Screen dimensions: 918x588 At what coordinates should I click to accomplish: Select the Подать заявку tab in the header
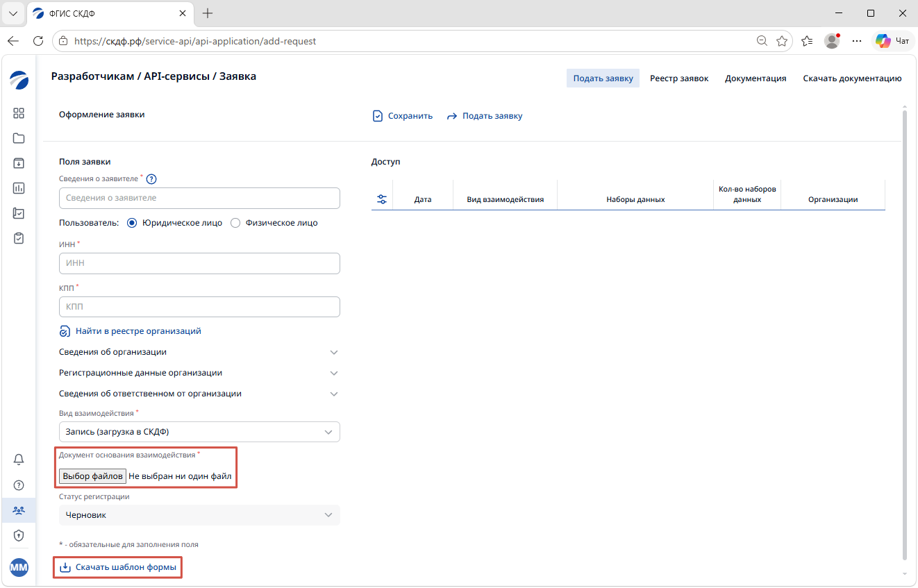click(603, 78)
